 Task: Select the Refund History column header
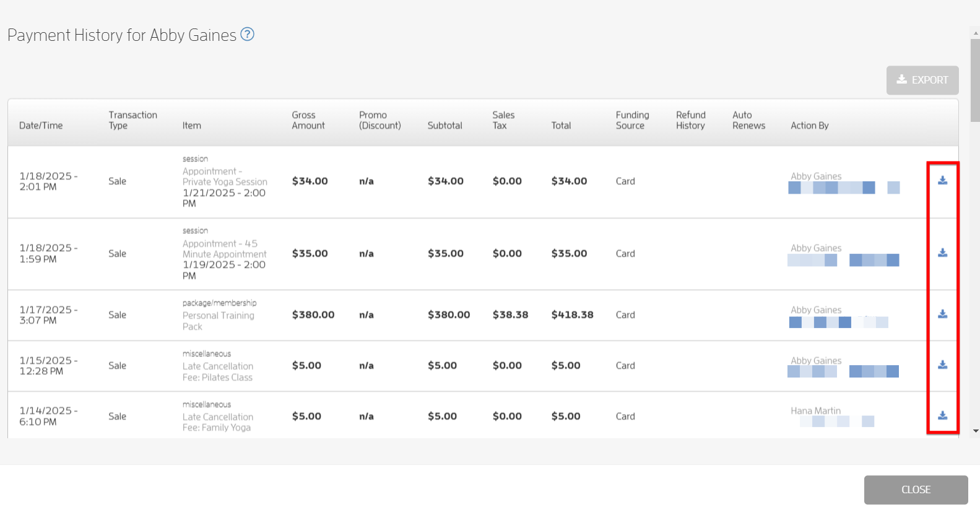pyautogui.click(x=690, y=120)
